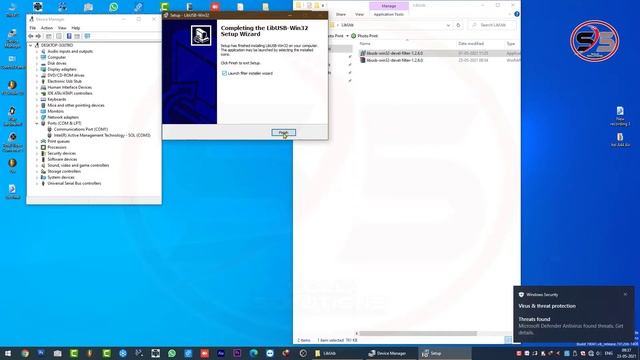The width and height of the screenshot is (640, 360).
Task: Click Photo Print green icon in Explorer
Action: click(353, 36)
